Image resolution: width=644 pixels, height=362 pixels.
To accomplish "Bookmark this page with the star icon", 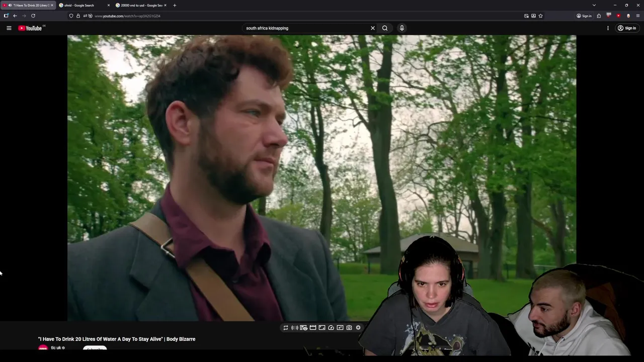I will coord(541,16).
